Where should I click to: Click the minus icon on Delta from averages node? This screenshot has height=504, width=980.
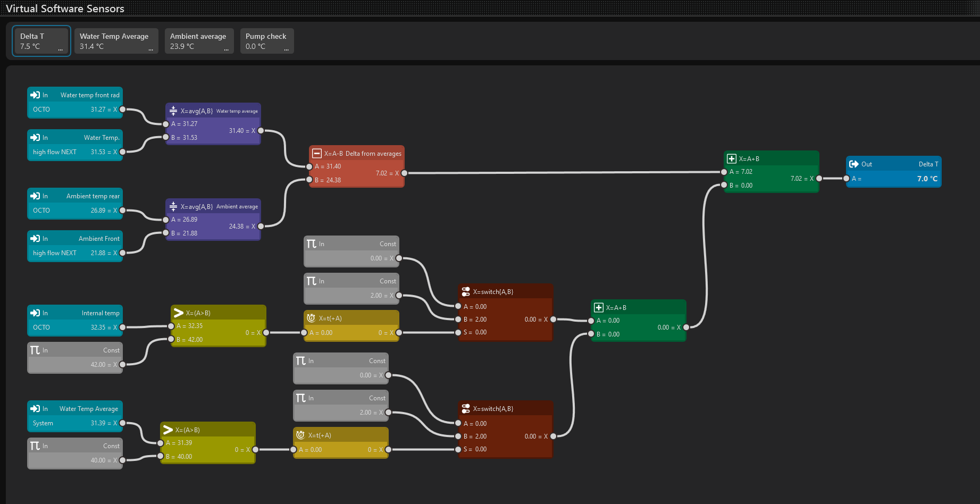317,154
